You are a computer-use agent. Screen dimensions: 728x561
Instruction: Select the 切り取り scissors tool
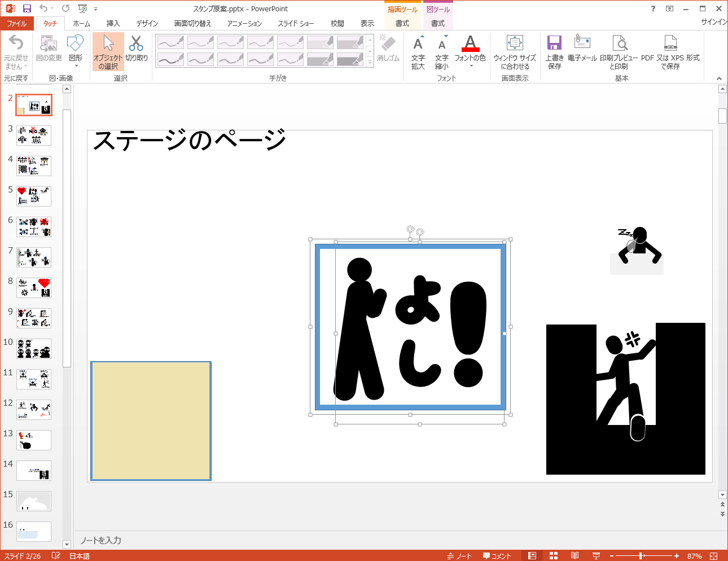tap(135, 50)
